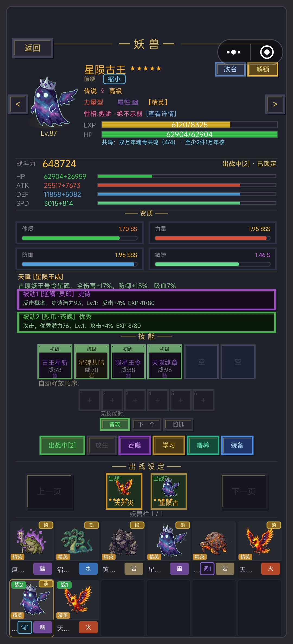
Task: Go to previous beast with left arrow
Action: point(18,104)
